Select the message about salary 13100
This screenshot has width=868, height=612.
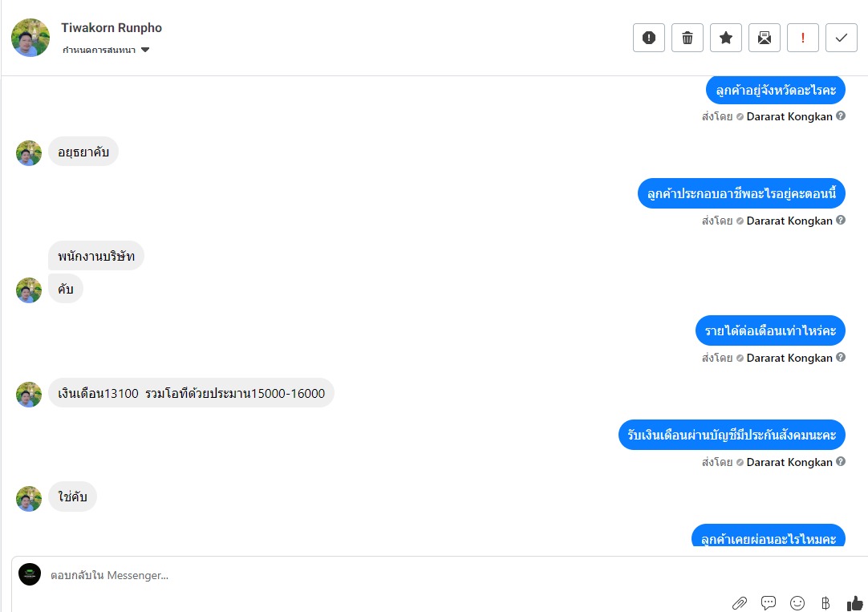pyautogui.click(x=191, y=393)
